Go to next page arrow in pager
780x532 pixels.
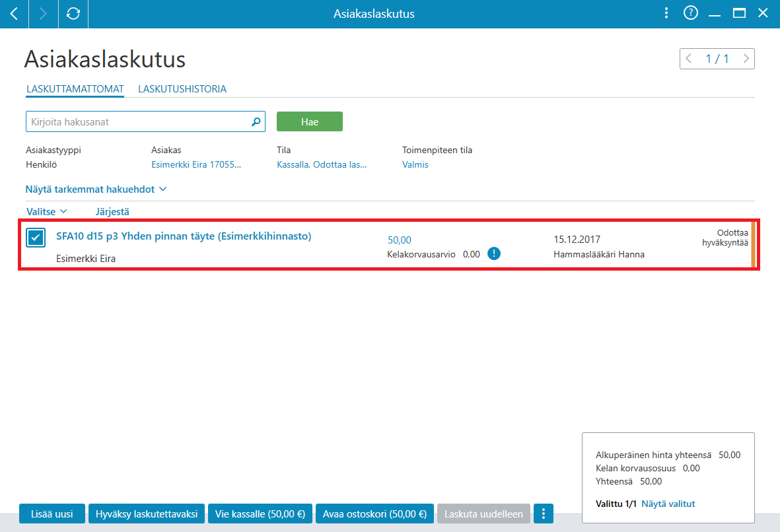coord(746,59)
